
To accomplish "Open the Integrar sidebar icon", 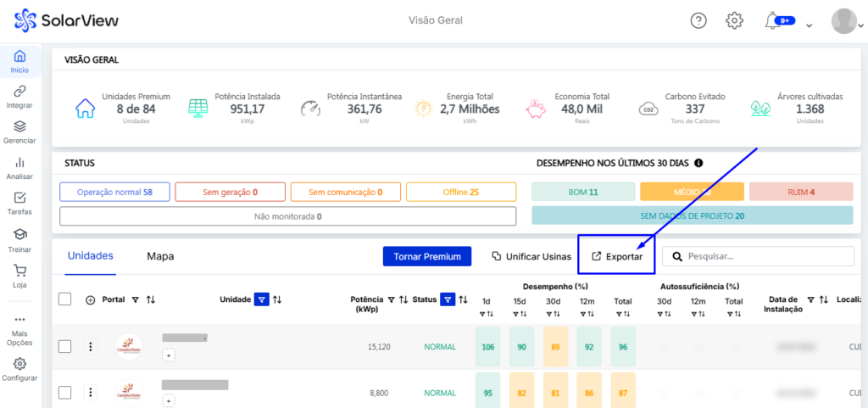I will [x=19, y=92].
